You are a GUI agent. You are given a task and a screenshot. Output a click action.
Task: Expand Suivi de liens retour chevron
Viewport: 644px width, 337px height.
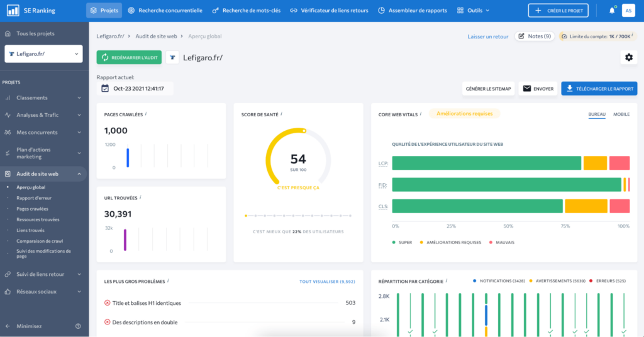pos(79,274)
